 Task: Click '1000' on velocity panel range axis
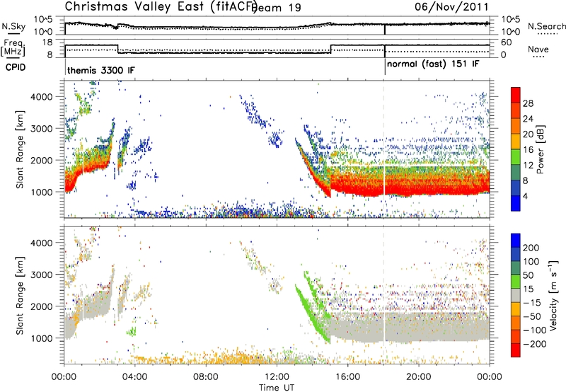tap(41, 338)
